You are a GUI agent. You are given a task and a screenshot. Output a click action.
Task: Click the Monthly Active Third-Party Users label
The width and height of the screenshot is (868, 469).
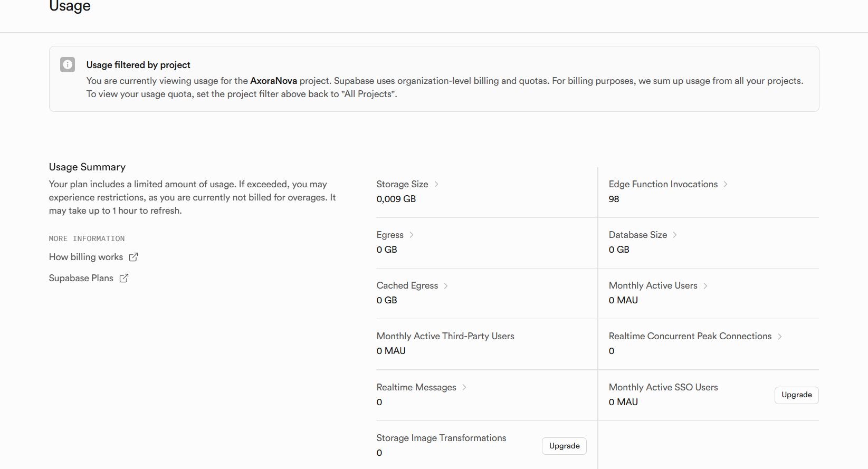(445, 336)
